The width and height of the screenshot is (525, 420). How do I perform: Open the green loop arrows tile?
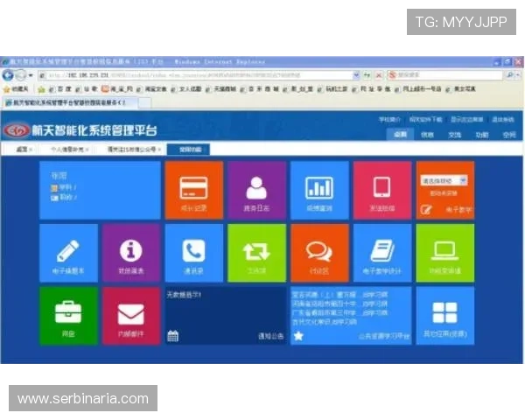click(256, 253)
